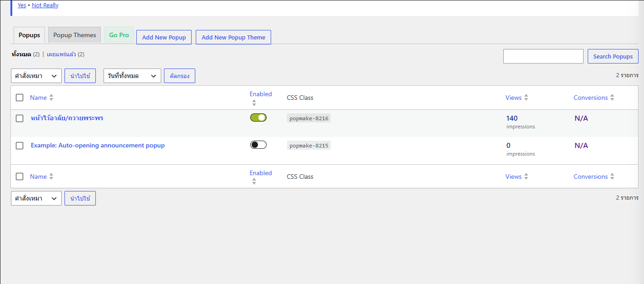The image size is (644, 284).
Task: Sort by Name using header sort arrows
Action: tap(51, 98)
